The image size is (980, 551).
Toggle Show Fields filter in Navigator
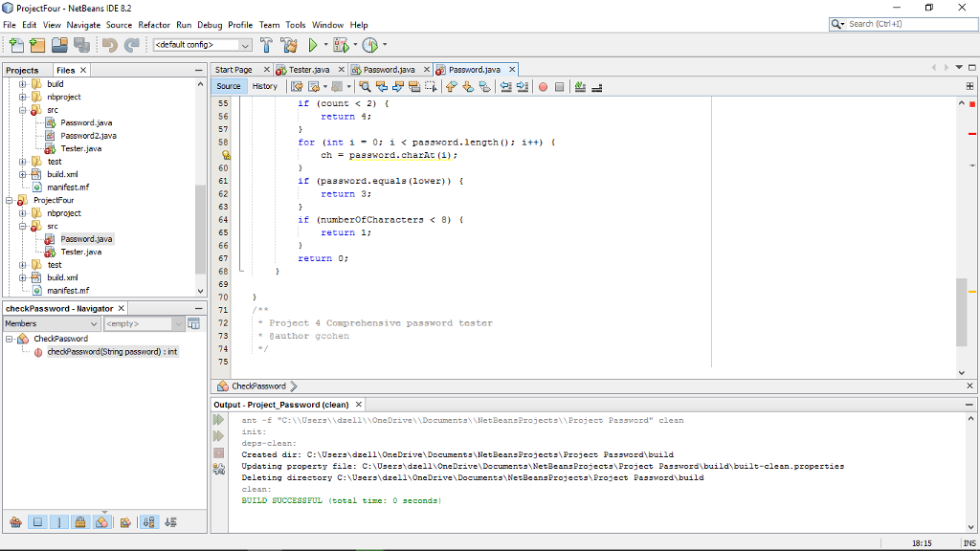(37, 522)
